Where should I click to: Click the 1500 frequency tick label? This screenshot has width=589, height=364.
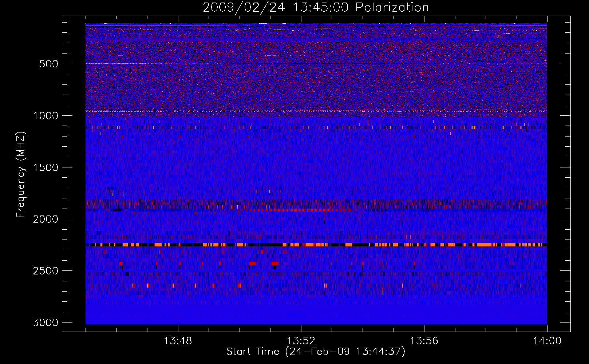pyautogui.click(x=46, y=167)
